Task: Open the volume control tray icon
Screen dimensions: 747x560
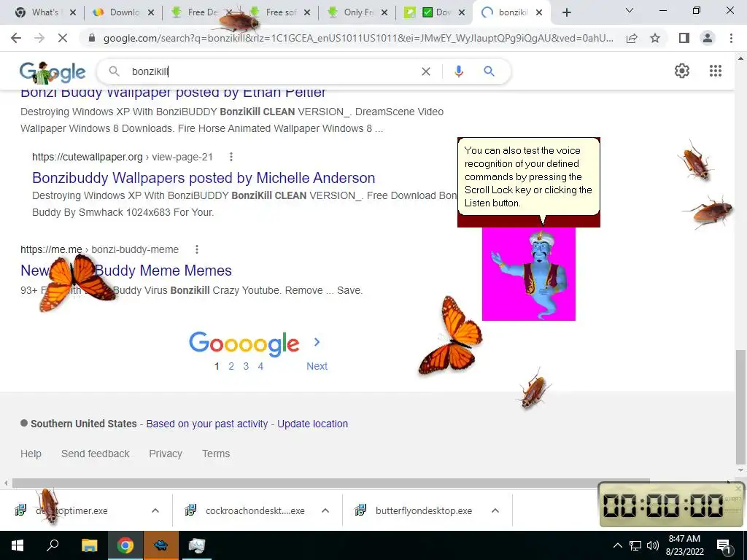Action: click(x=653, y=545)
